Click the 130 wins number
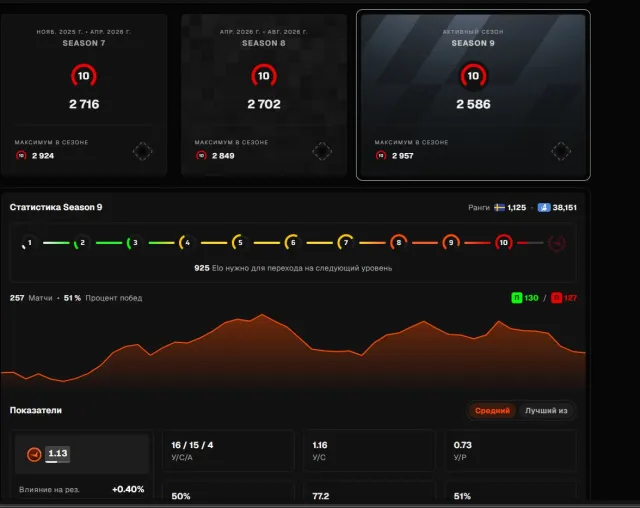 pos(531,298)
